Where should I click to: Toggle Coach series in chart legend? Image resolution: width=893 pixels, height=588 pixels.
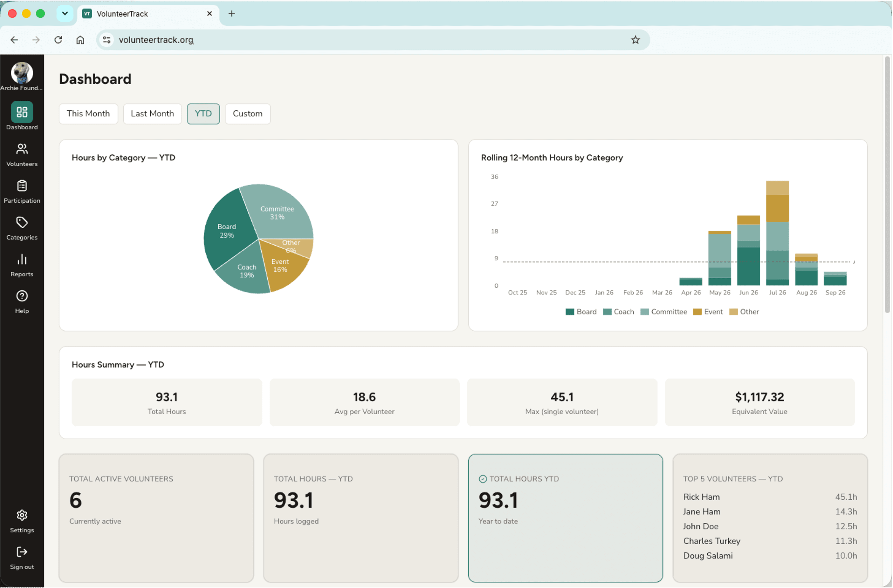coord(618,312)
